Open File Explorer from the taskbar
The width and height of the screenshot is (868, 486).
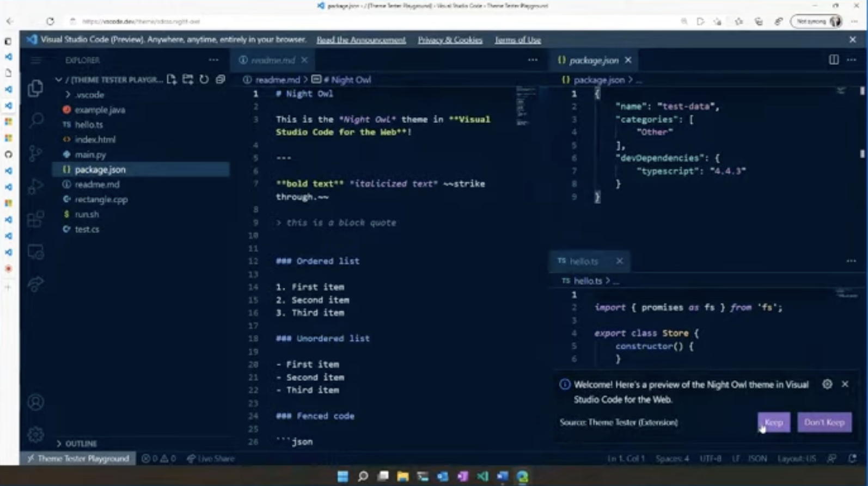(x=403, y=477)
